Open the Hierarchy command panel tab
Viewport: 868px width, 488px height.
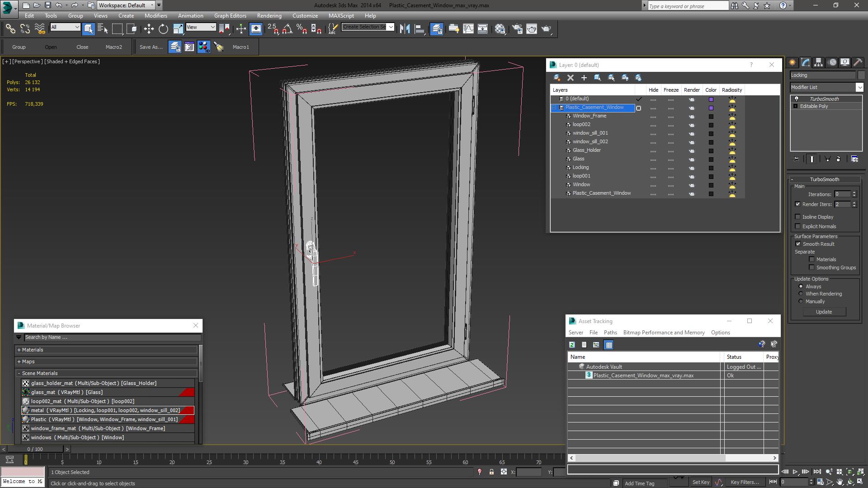coord(819,62)
